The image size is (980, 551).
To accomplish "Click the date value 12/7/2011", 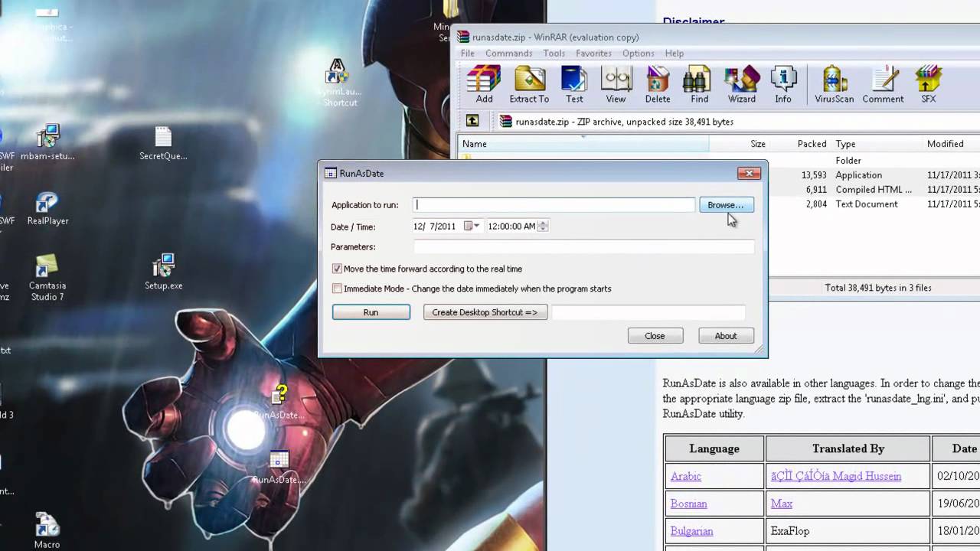I will click(435, 227).
